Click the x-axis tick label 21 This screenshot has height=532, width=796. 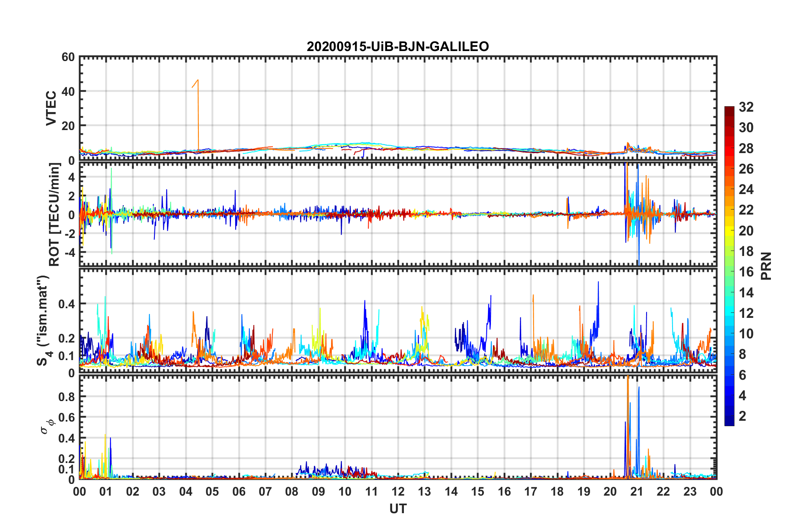tap(637, 492)
